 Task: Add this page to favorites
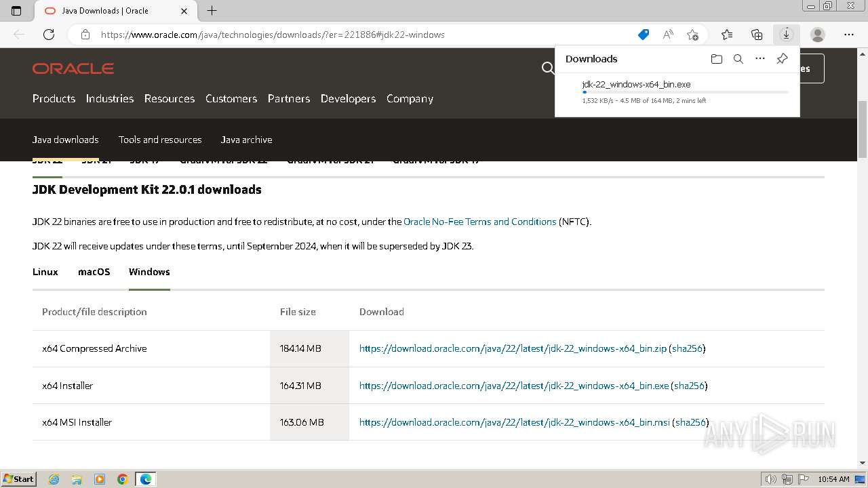coord(692,35)
